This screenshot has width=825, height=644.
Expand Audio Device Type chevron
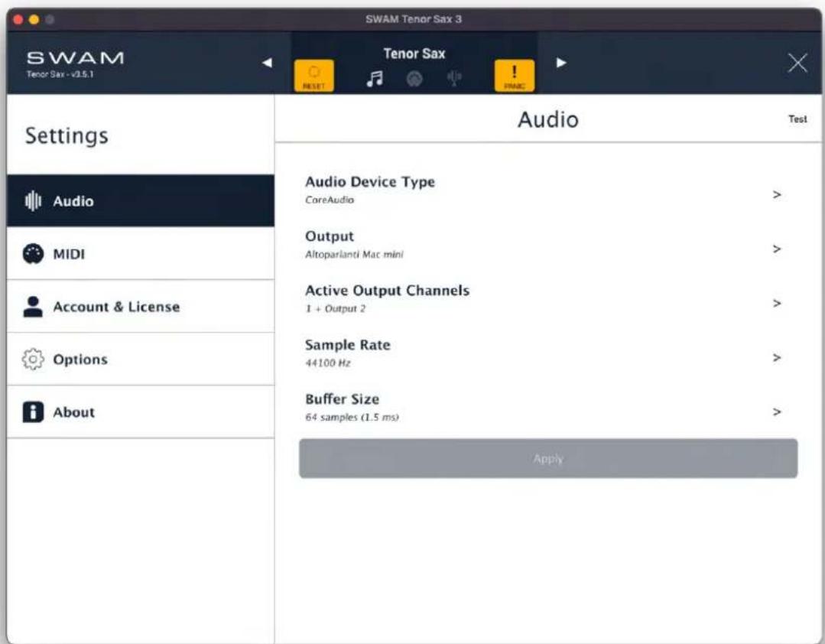pos(777,195)
